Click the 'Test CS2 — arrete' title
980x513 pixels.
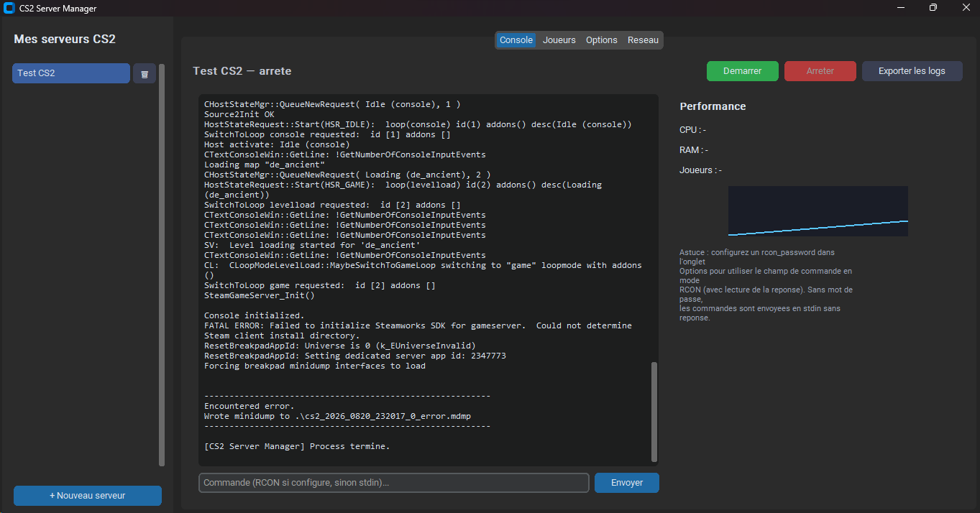tap(242, 71)
